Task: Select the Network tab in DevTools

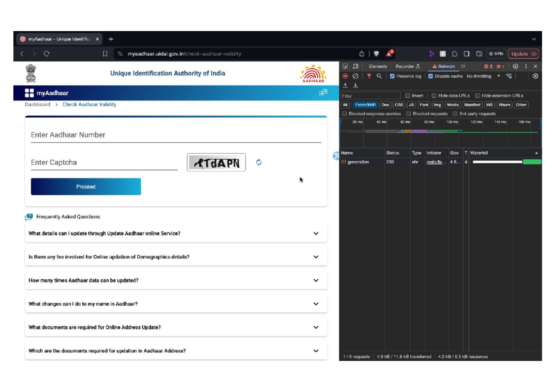Action: 443,66
